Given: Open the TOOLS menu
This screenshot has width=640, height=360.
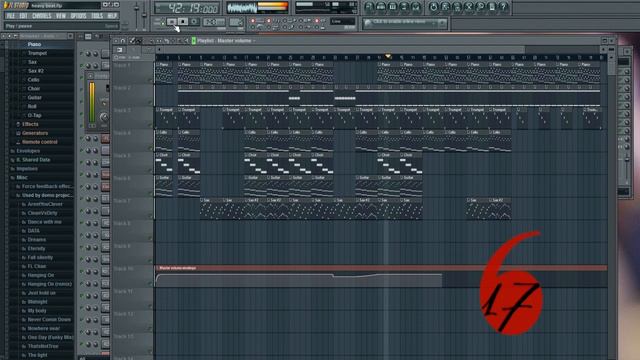Looking at the screenshot, I should tap(97, 16).
